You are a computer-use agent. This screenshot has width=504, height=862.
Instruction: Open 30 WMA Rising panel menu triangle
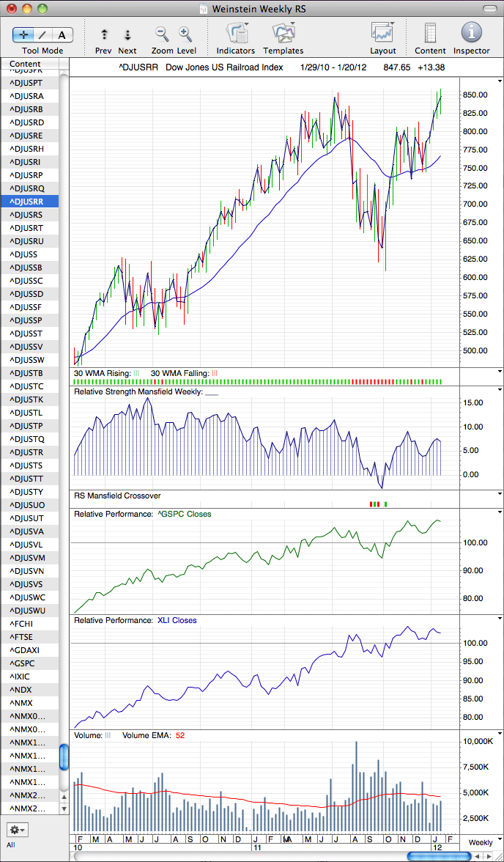pos(500,371)
